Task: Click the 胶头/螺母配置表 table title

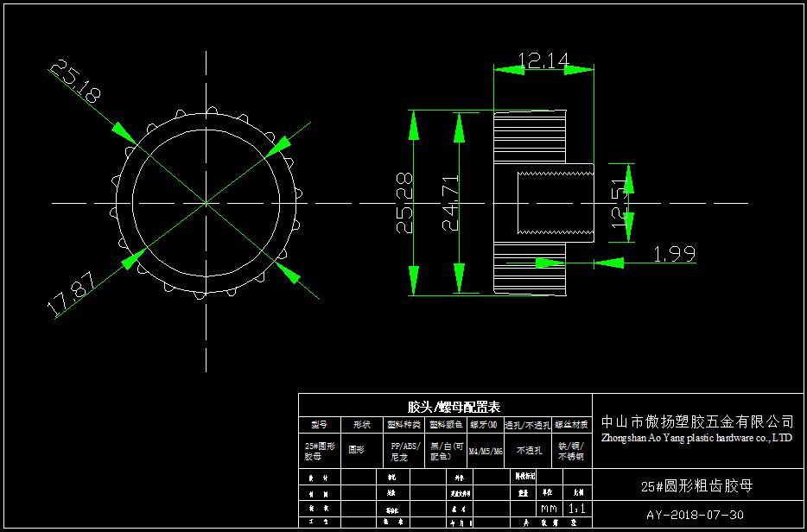Action: click(x=454, y=408)
